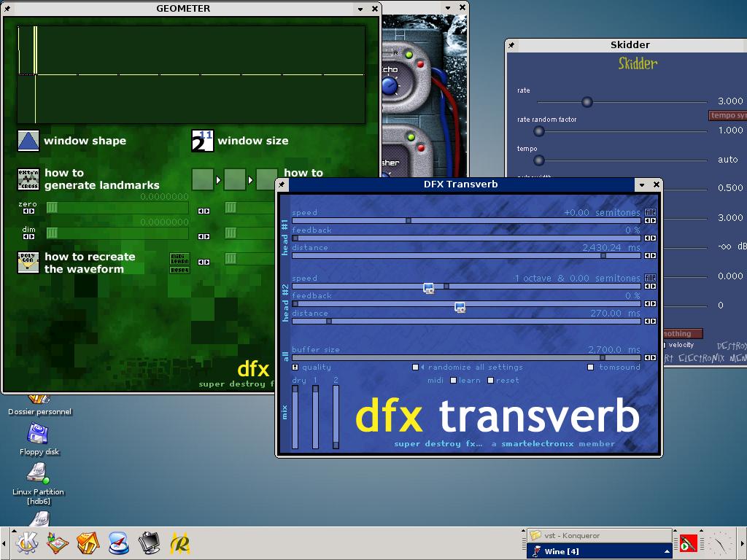Click the window size icon in Geometer
Viewport: 747px width, 560px height.
[203, 141]
